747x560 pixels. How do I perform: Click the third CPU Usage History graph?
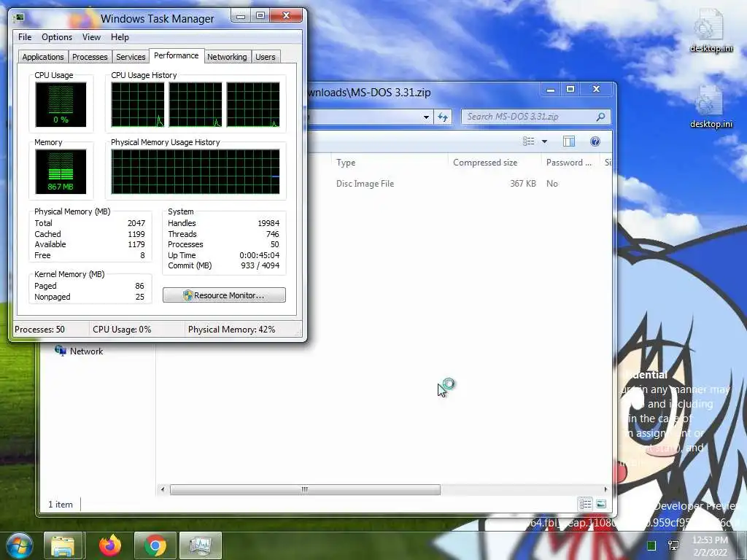pos(253,104)
